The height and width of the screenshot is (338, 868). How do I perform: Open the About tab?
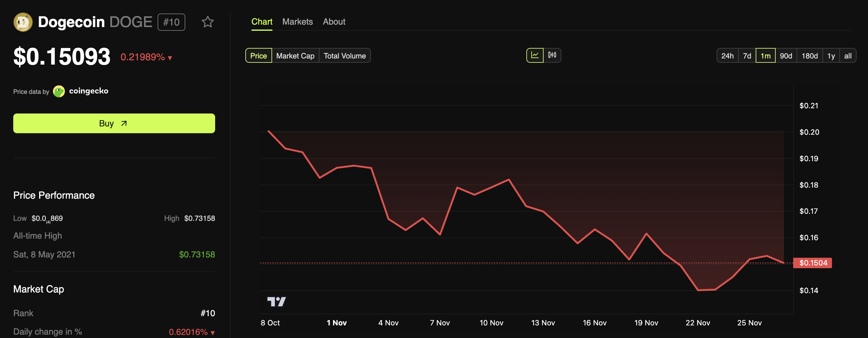coord(334,22)
